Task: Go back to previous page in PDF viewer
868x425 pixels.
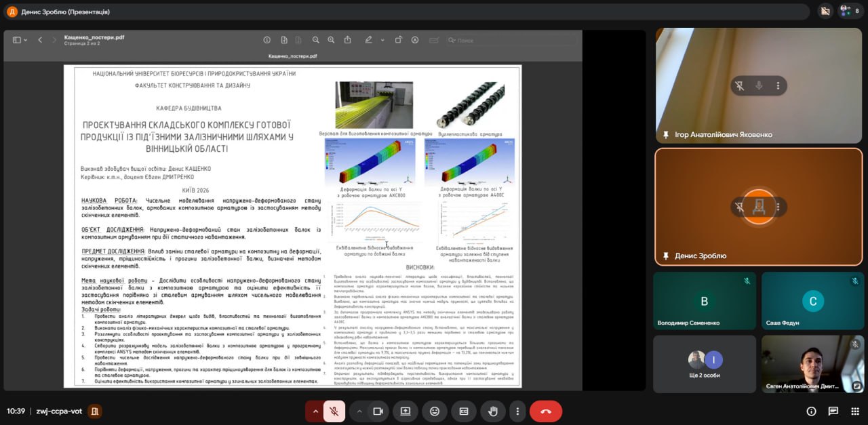Action: tap(40, 40)
